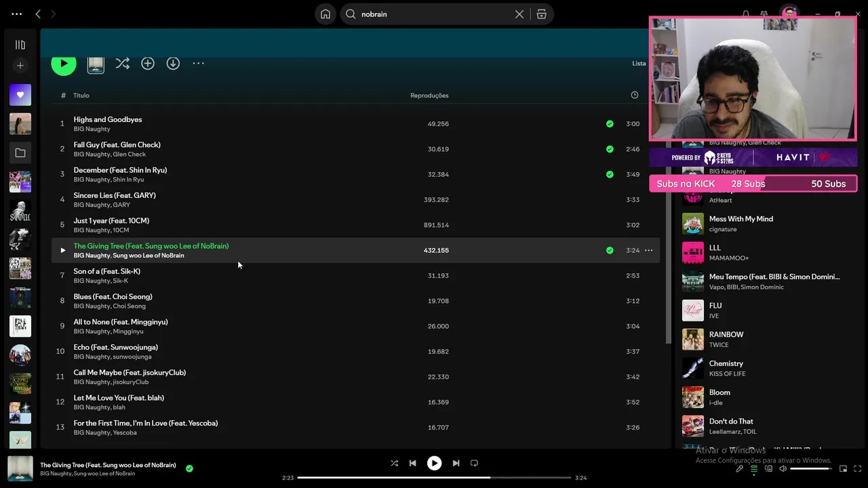Open connect to a device
Image resolution: width=868 pixels, height=488 pixels.
[x=768, y=468]
